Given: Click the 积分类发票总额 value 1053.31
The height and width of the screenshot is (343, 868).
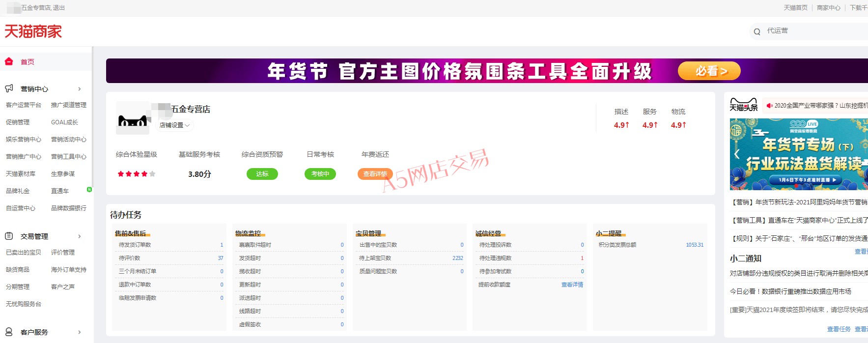Looking at the screenshot, I should click(695, 245).
